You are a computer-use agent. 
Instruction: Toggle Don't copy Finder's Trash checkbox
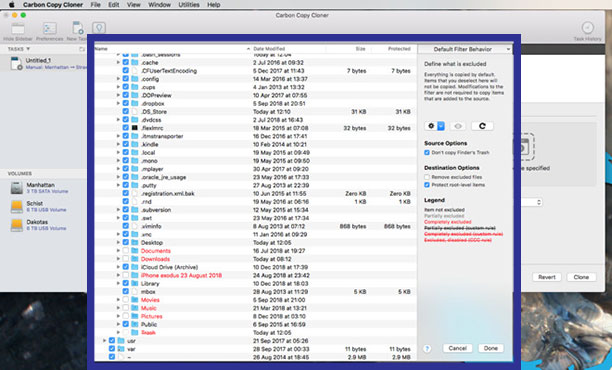pyautogui.click(x=427, y=153)
